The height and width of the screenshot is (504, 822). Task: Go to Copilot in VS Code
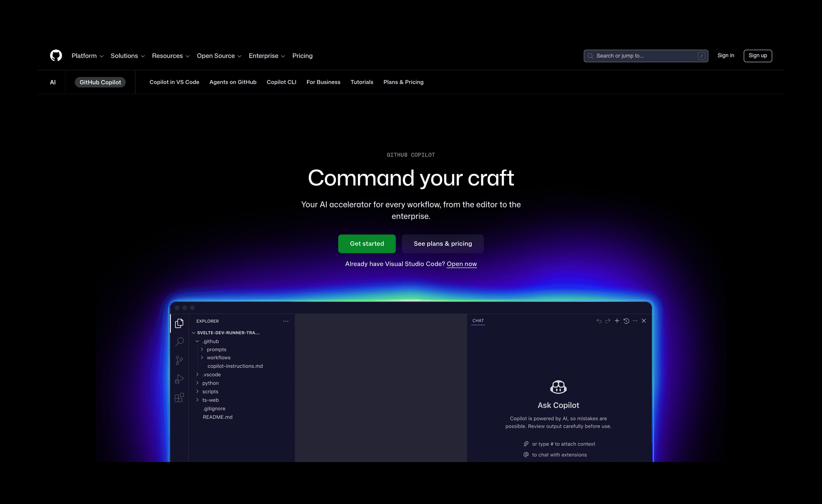(174, 82)
